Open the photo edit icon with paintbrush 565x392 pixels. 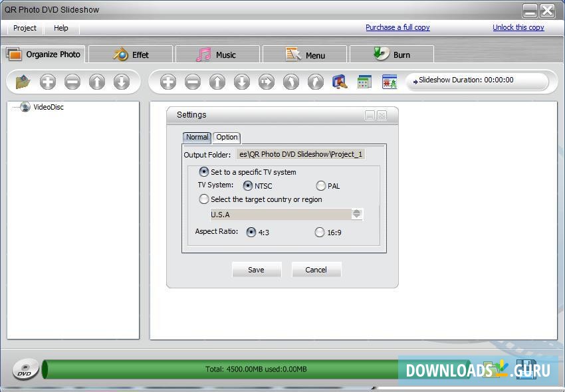coord(340,82)
